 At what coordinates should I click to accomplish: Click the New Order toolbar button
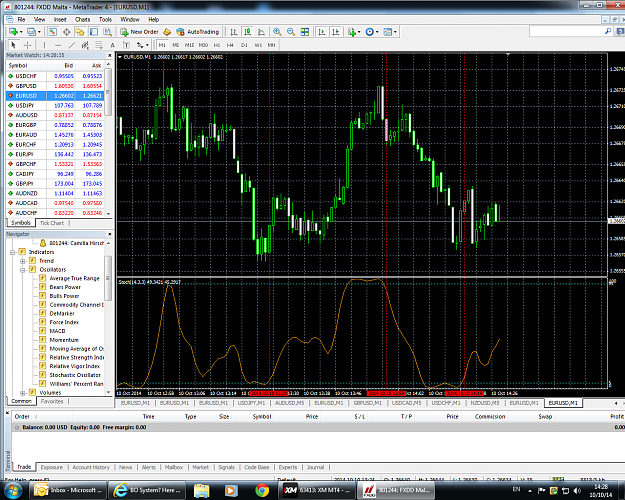(140, 32)
